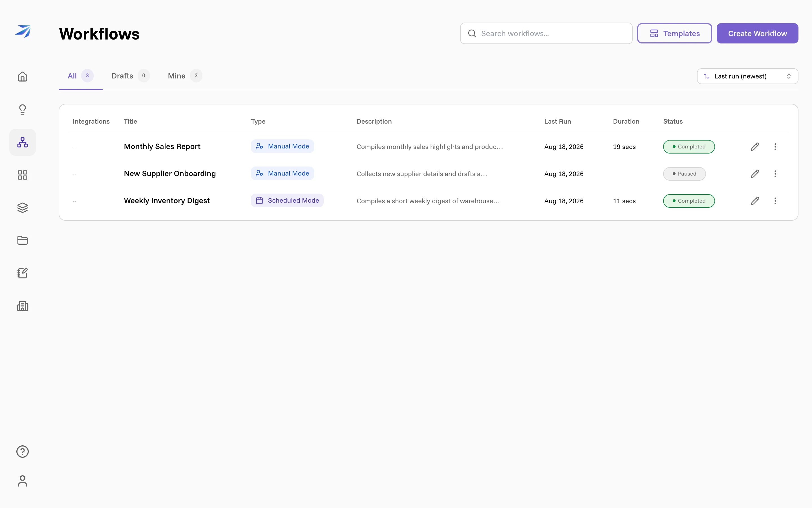The width and height of the screenshot is (812, 508).
Task: Click Manual Mode badge for Monthly Sales Report
Action: [282, 146]
